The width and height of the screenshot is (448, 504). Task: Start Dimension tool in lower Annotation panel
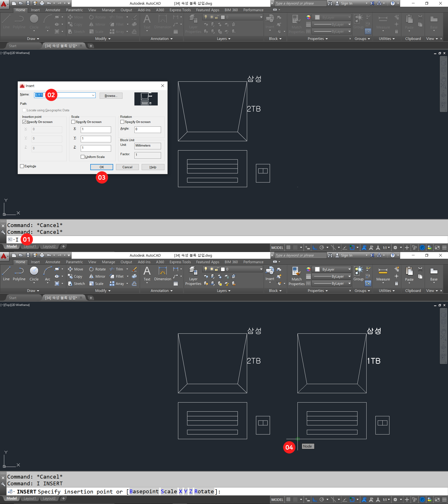click(x=162, y=274)
